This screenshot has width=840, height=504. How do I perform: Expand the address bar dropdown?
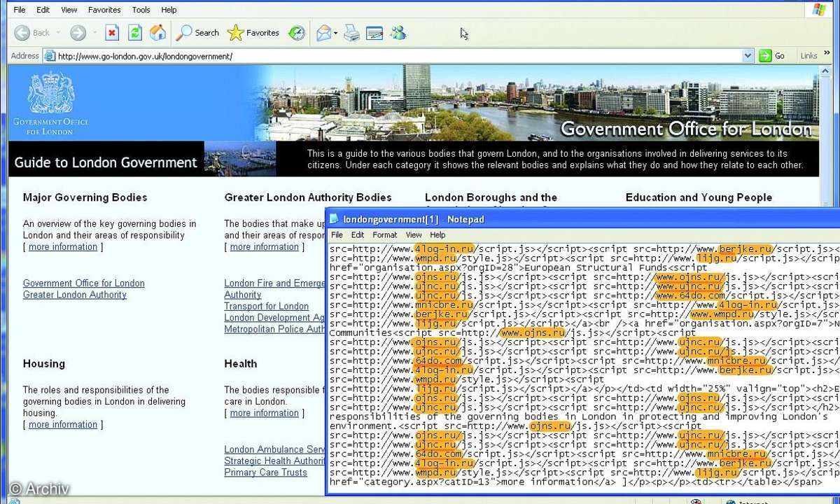point(748,56)
